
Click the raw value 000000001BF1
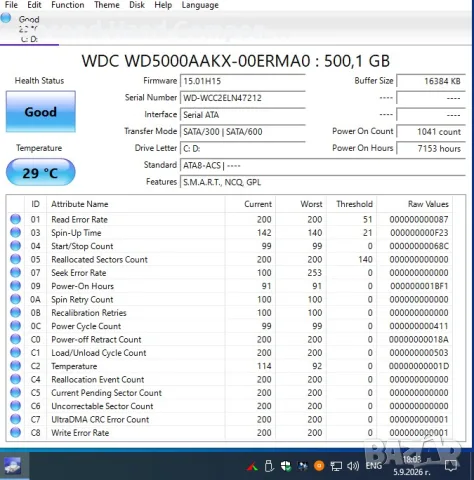point(419,286)
